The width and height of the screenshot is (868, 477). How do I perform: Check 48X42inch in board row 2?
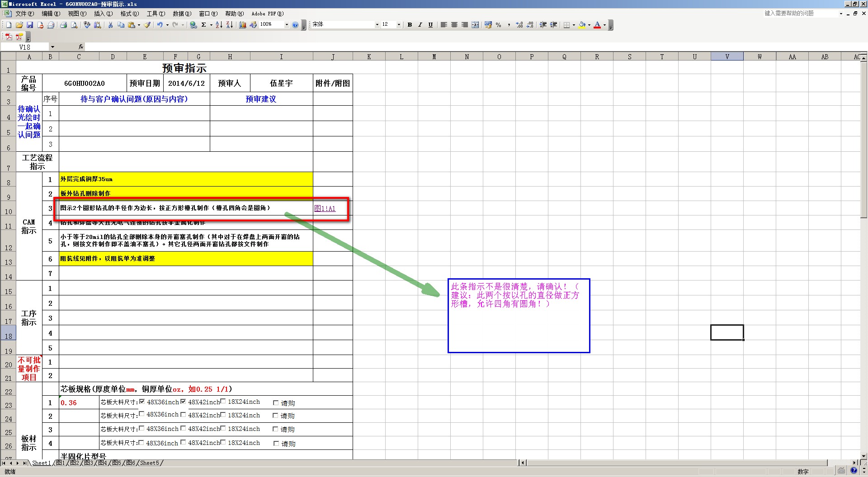pyautogui.click(x=183, y=414)
